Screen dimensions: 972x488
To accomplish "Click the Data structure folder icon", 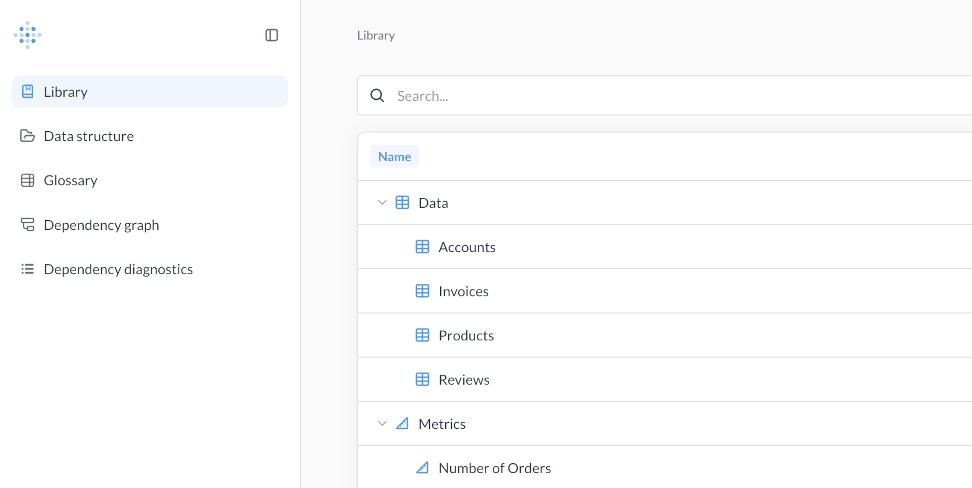I will coord(27,136).
